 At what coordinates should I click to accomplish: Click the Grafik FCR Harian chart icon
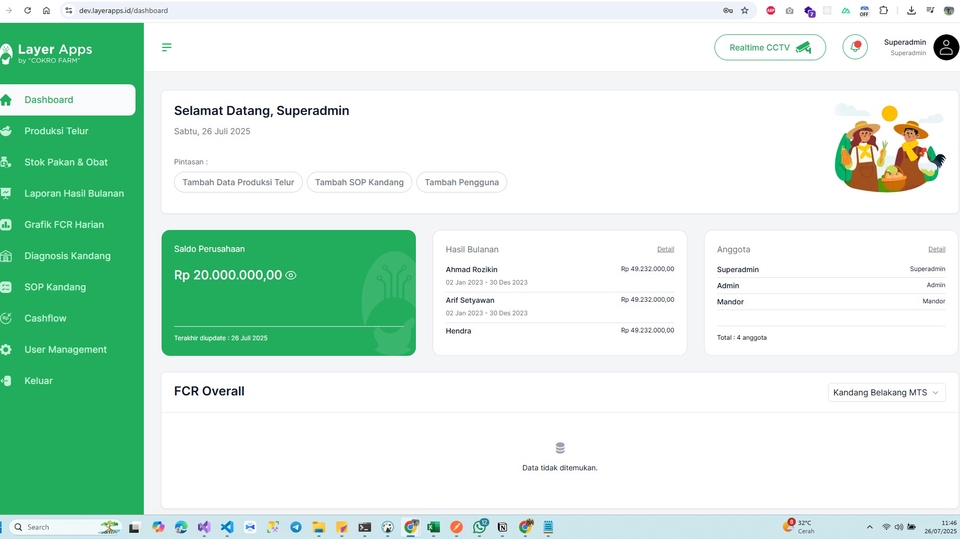[x=6, y=225]
